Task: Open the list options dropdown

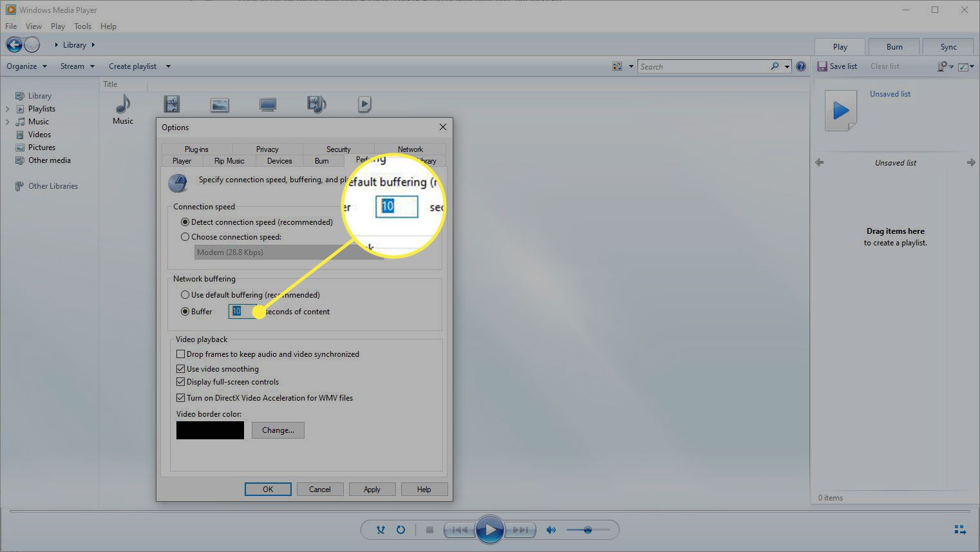Action: [966, 66]
